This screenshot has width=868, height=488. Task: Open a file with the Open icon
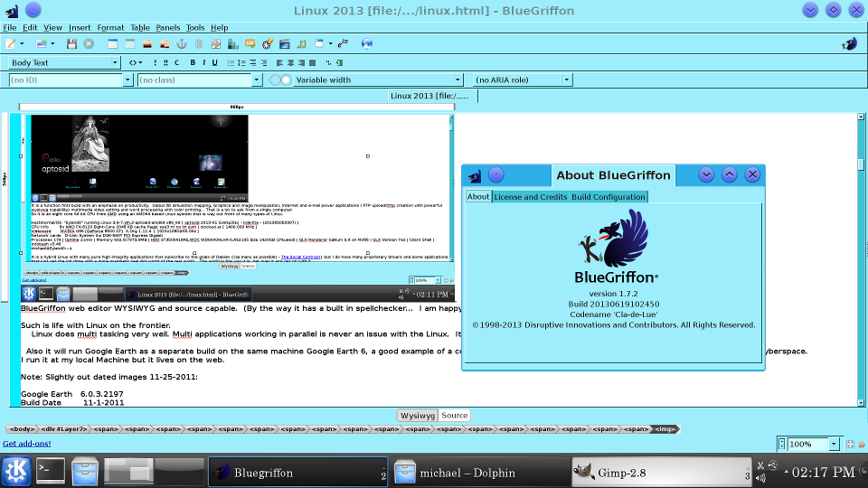[41, 43]
